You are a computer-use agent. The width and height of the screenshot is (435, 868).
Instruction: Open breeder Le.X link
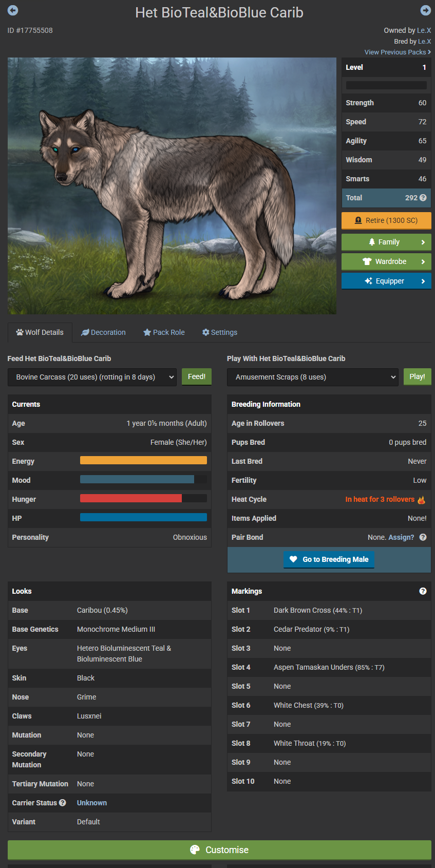[x=425, y=41]
